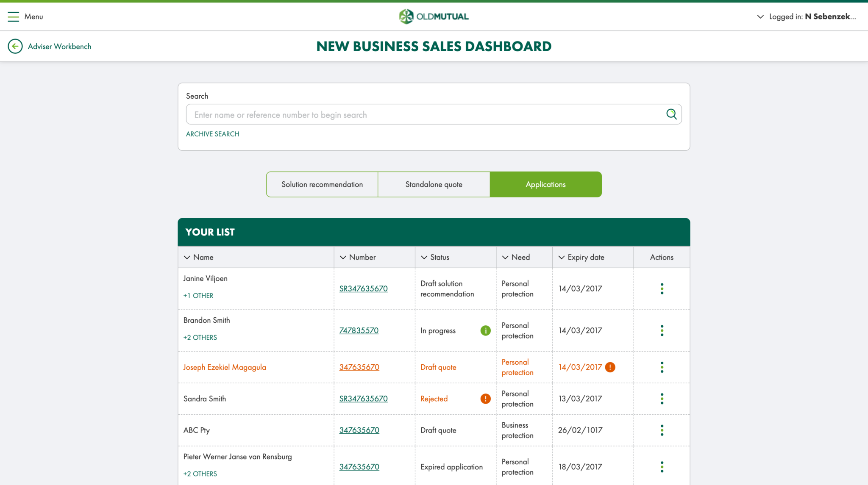Click green info icon beside In progress

(x=485, y=330)
